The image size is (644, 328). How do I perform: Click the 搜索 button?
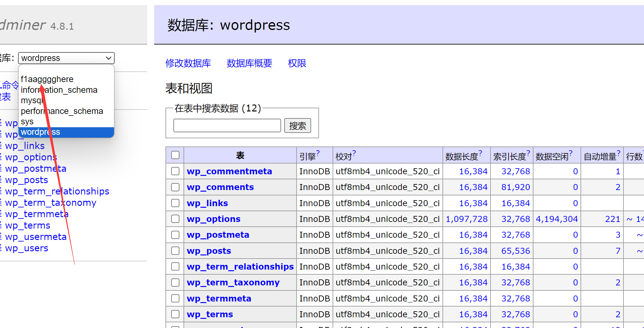(x=298, y=126)
